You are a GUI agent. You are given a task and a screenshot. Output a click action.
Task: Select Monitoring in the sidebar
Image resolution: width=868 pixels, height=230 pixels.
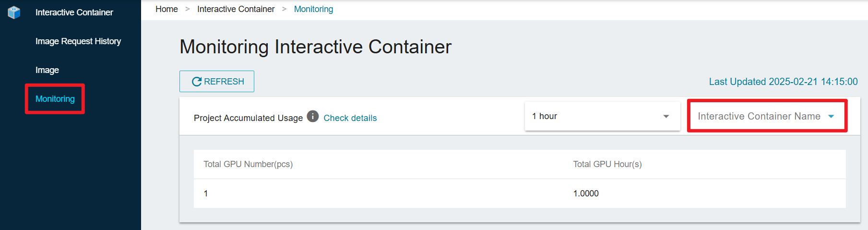click(x=55, y=99)
